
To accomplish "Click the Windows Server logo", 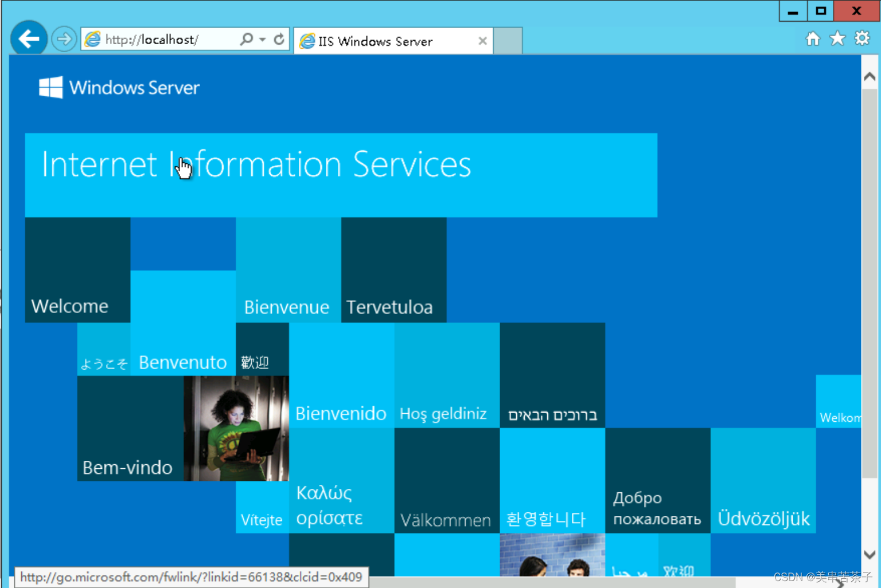I will tap(119, 88).
